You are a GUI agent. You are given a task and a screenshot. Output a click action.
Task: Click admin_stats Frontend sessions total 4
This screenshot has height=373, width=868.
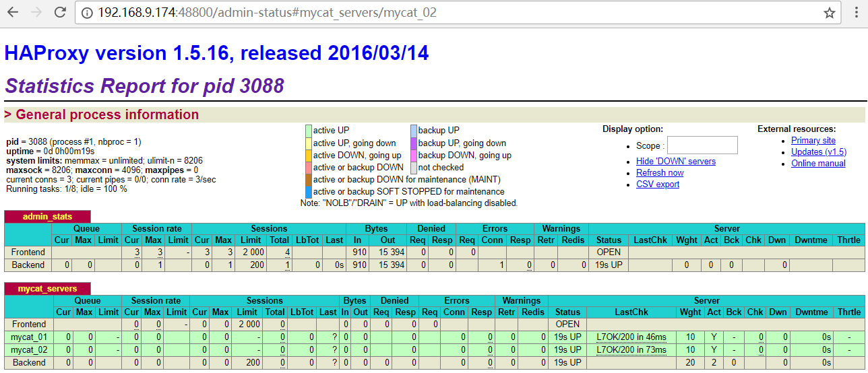(287, 252)
